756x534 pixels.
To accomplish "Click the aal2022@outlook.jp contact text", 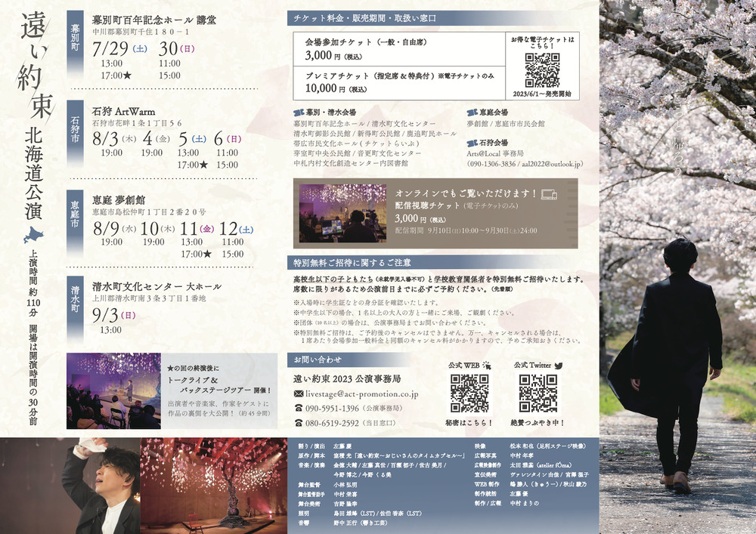I will tap(556, 163).
